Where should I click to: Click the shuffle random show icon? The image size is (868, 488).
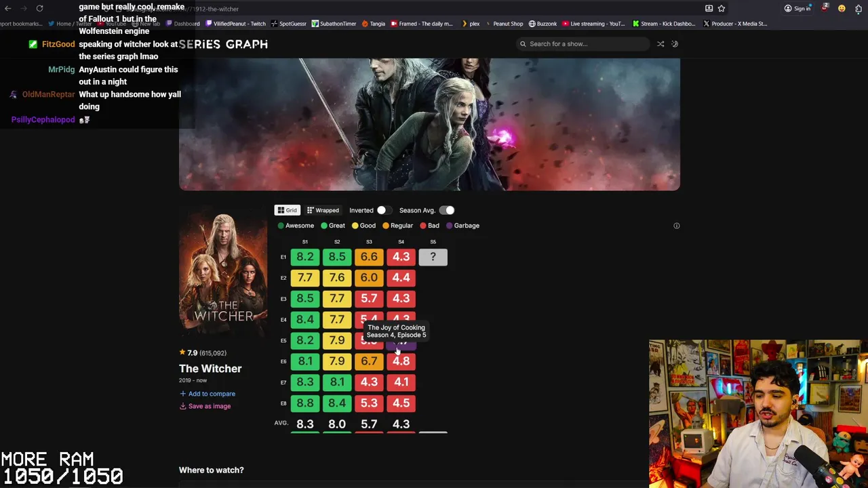point(660,44)
